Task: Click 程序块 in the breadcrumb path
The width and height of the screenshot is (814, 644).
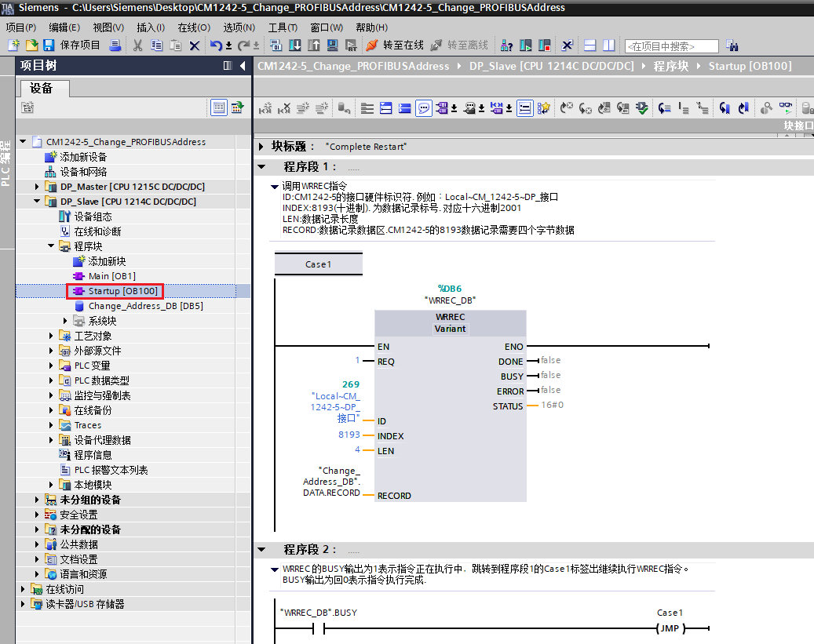Action: (670, 66)
